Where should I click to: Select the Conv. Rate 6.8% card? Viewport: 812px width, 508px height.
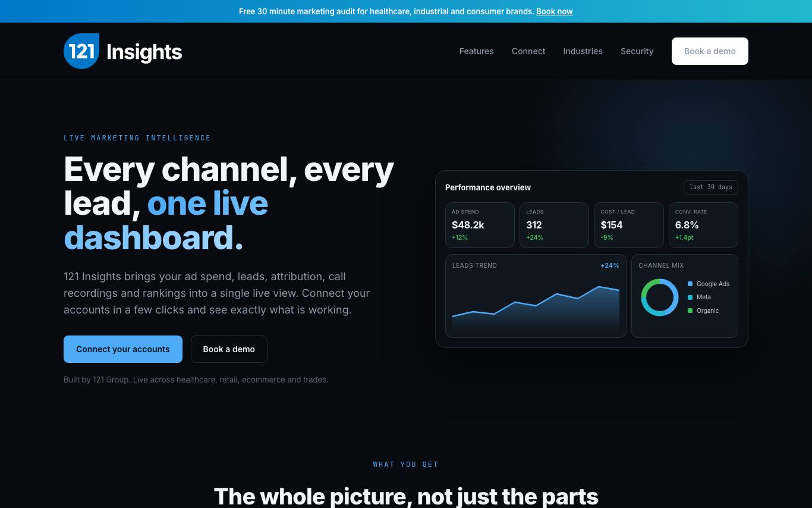click(x=703, y=225)
